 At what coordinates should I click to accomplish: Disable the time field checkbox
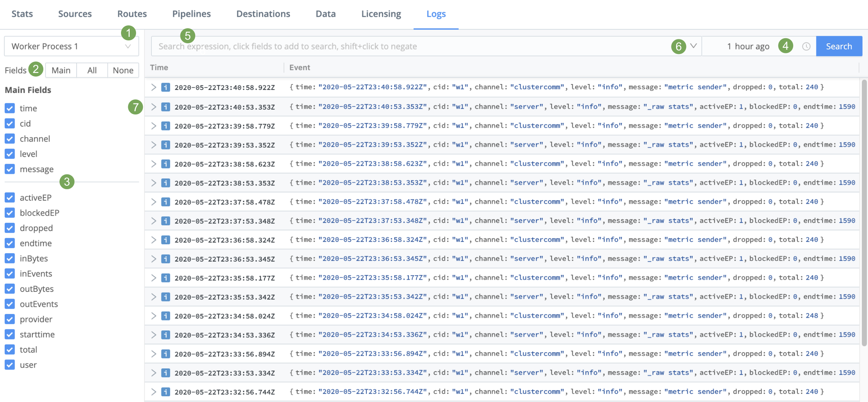[10, 108]
